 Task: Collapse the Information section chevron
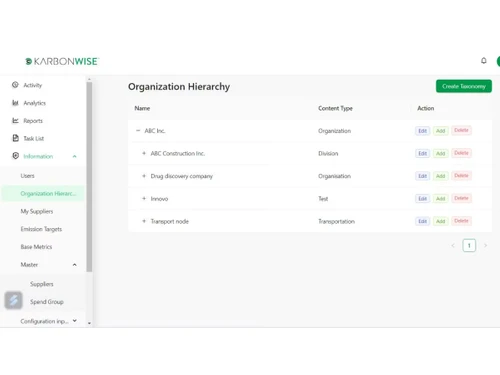click(75, 156)
